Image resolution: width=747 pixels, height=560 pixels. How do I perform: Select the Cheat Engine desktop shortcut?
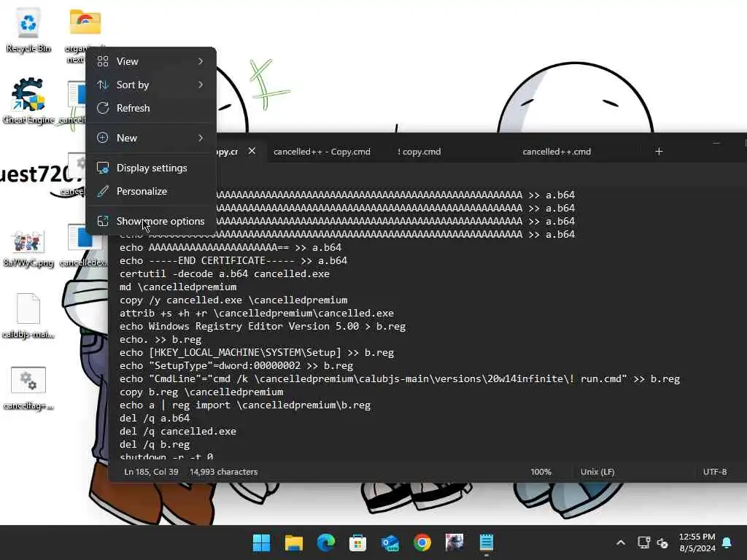[x=28, y=101]
